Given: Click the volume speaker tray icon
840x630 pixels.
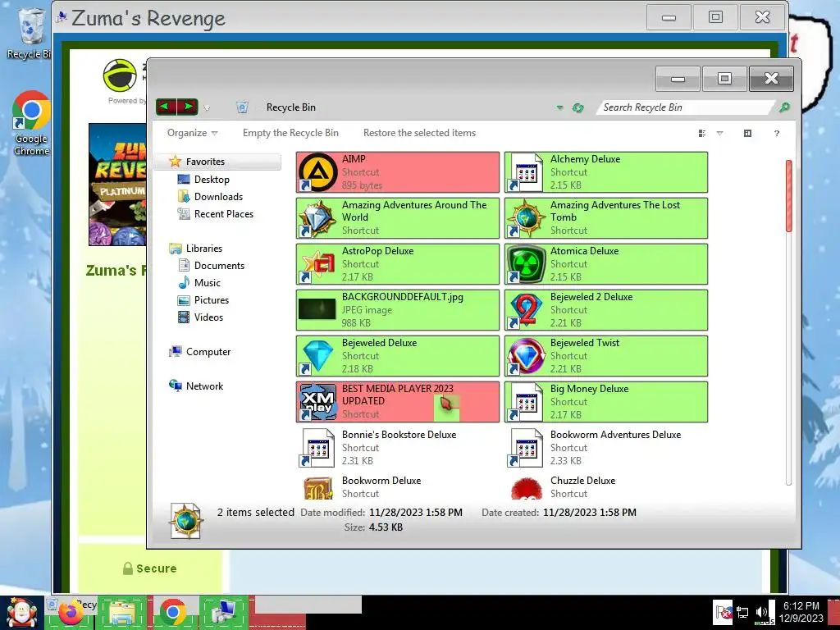Looking at the screenshot, I should (761, 612).
